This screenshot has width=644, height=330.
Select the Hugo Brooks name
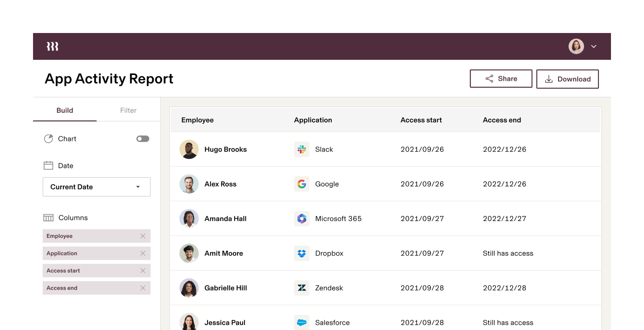[226, 149]
